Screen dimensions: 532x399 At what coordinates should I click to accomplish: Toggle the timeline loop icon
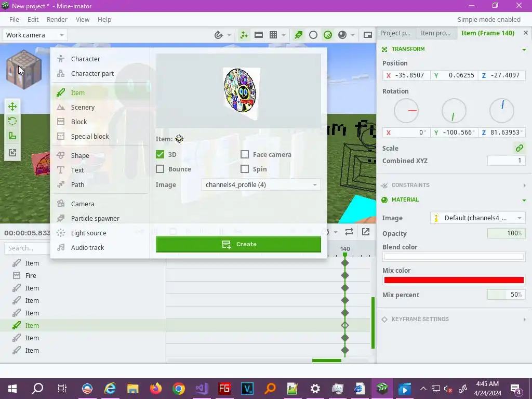pyautogui.click(x=349, y=232)
